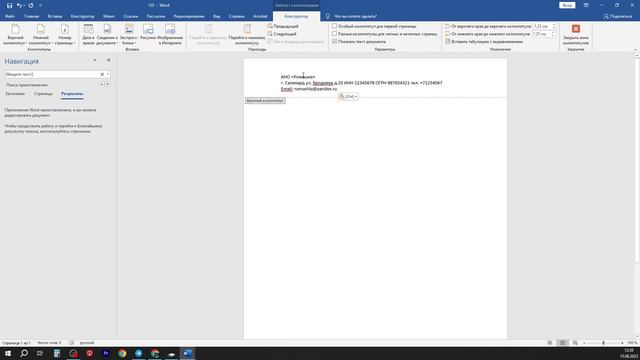Customize Quick Access Toolbar dropdown
The image size is (640, 360).
[x=40, y=5]
